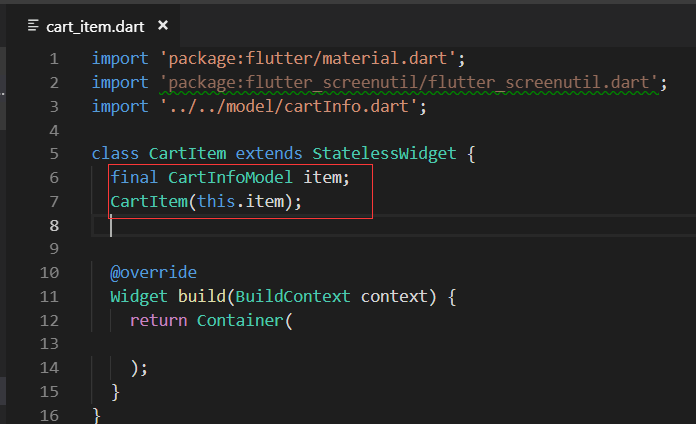Screen dimensions: 696x424
Task: Click line number 16 in the gutter
Action: pos(49,416)
